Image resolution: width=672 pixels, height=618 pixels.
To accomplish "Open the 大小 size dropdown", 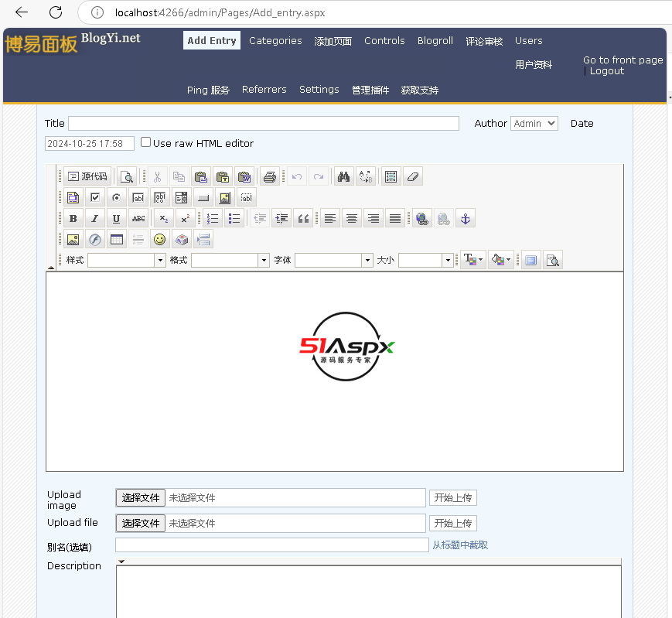I will [x=426, y=260].
